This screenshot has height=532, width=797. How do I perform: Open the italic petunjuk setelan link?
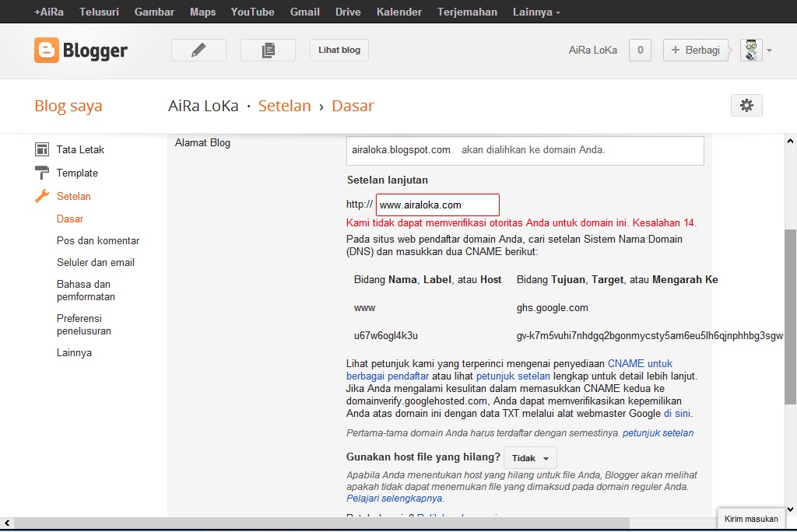658,433
